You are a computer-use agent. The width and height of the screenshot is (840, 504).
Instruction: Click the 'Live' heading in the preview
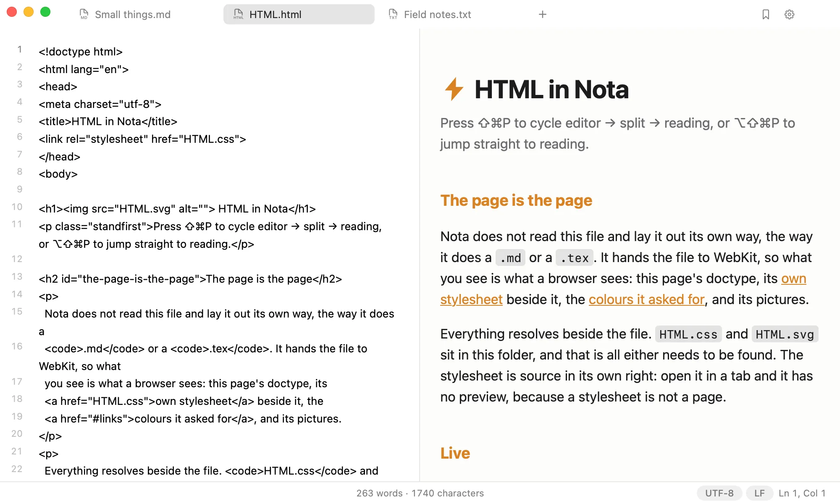click(455, 453)
